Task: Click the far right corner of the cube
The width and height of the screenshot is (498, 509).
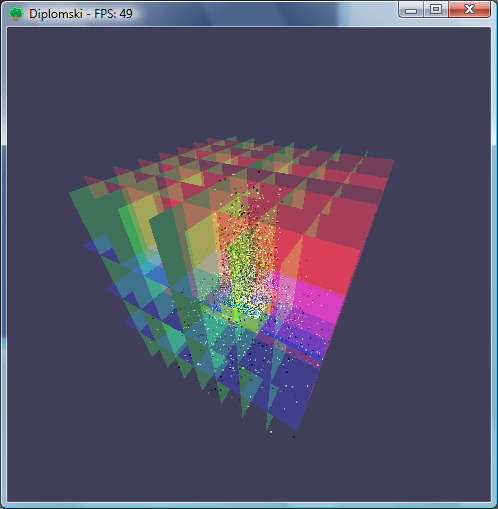Action: click(392, 162)
